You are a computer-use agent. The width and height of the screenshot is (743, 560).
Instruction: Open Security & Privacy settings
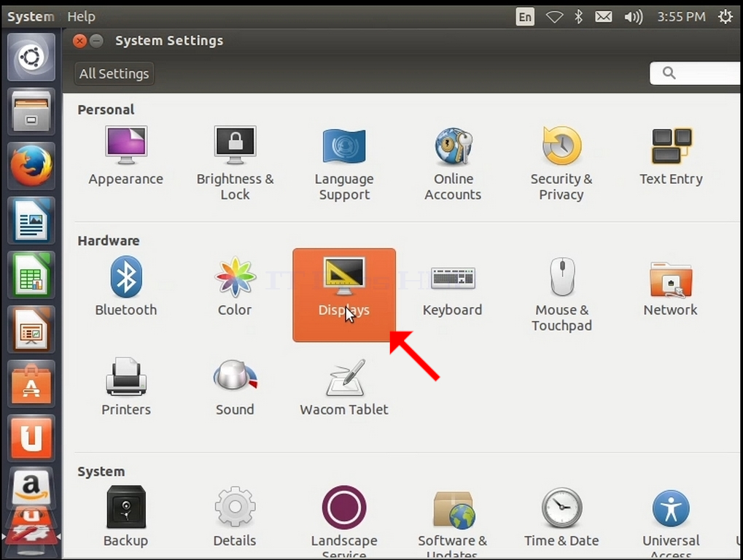pos(561,163)
